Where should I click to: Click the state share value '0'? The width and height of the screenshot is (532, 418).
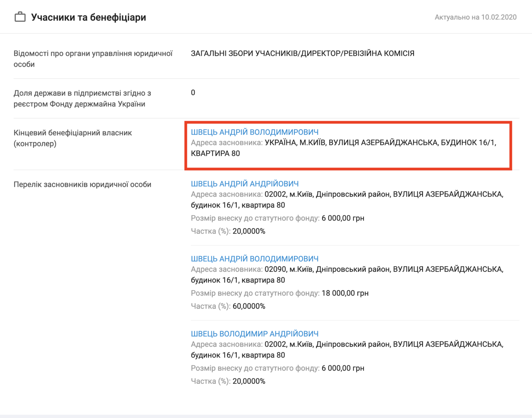coord(193,93)
